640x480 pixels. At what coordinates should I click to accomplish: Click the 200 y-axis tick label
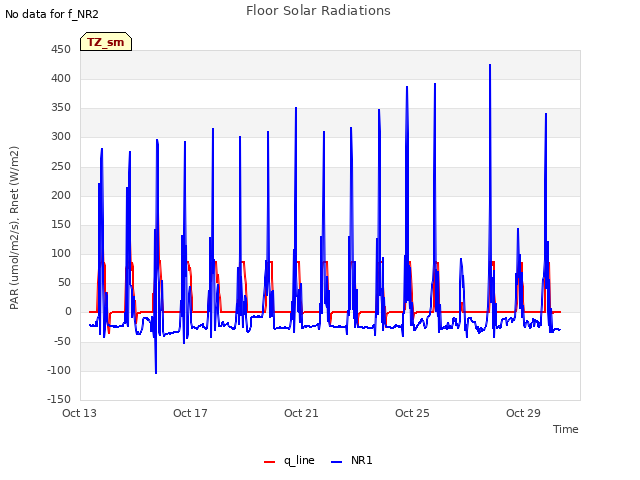pos(61,195)
